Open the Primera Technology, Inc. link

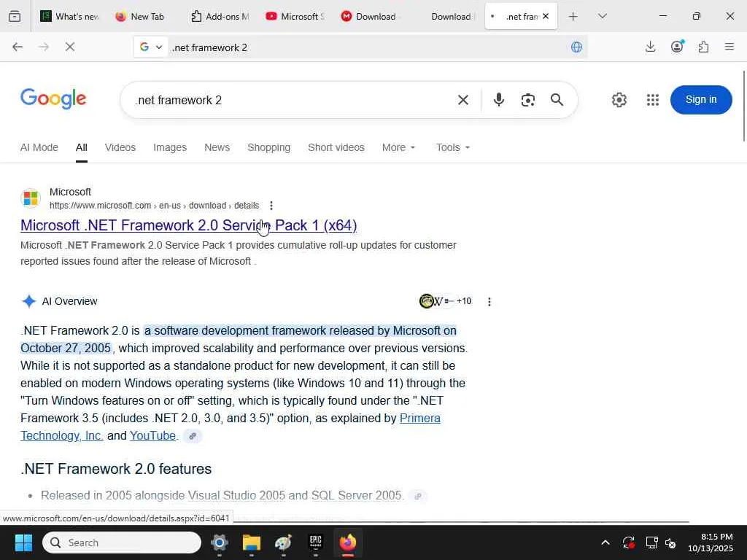point(231,427)
